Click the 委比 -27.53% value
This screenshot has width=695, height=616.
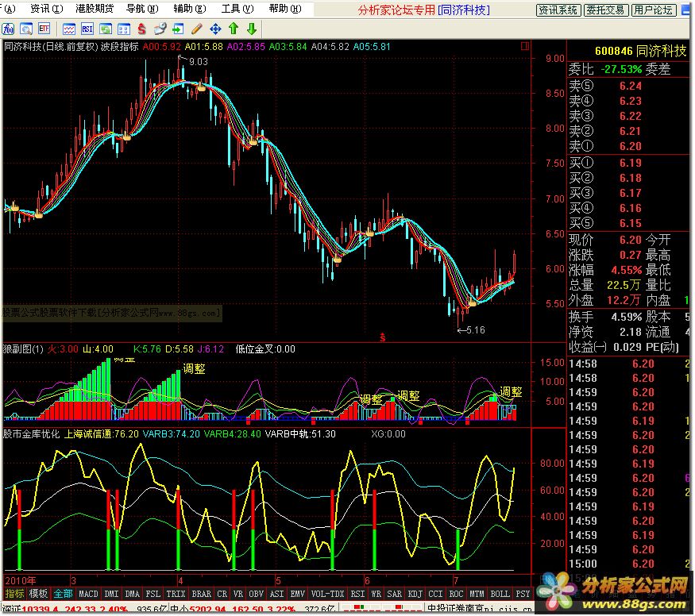coord(621,69)
